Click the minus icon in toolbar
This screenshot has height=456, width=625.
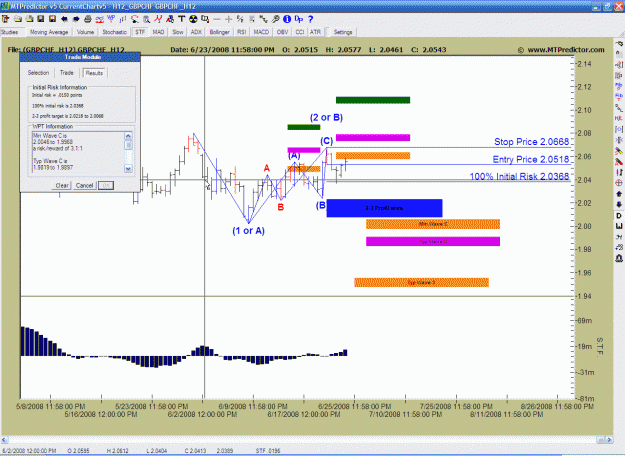(217, 19)
